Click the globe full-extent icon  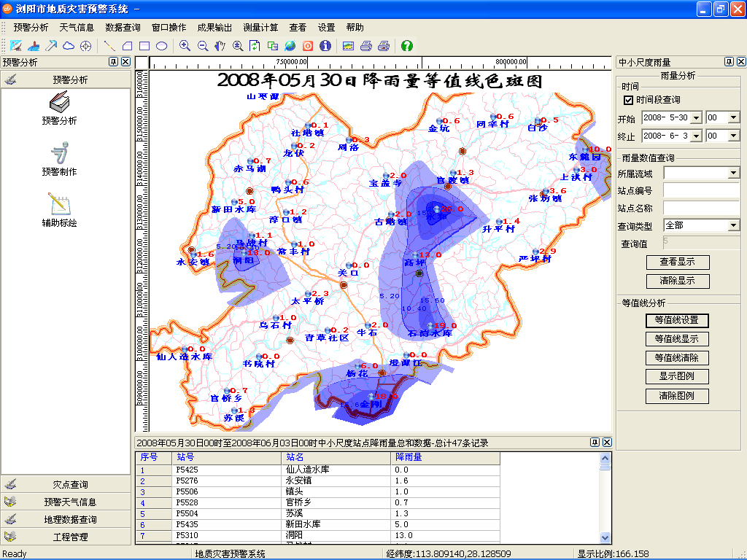click(290, 46)
